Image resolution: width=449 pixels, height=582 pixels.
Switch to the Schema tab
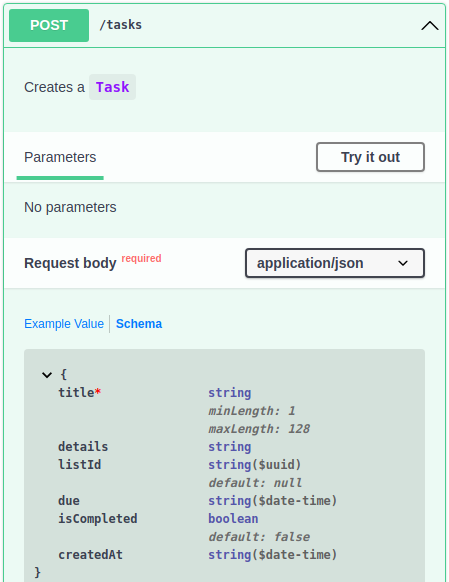[x=139, y=324]
